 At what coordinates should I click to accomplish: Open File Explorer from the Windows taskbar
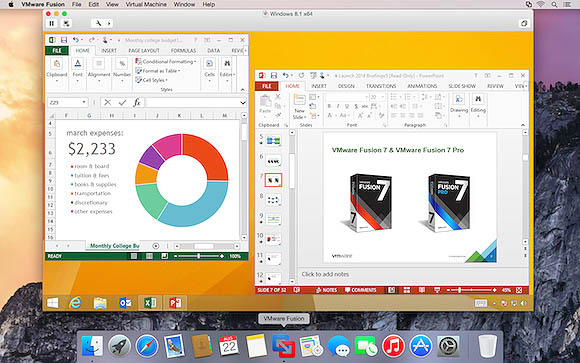(x=100, y=303)
